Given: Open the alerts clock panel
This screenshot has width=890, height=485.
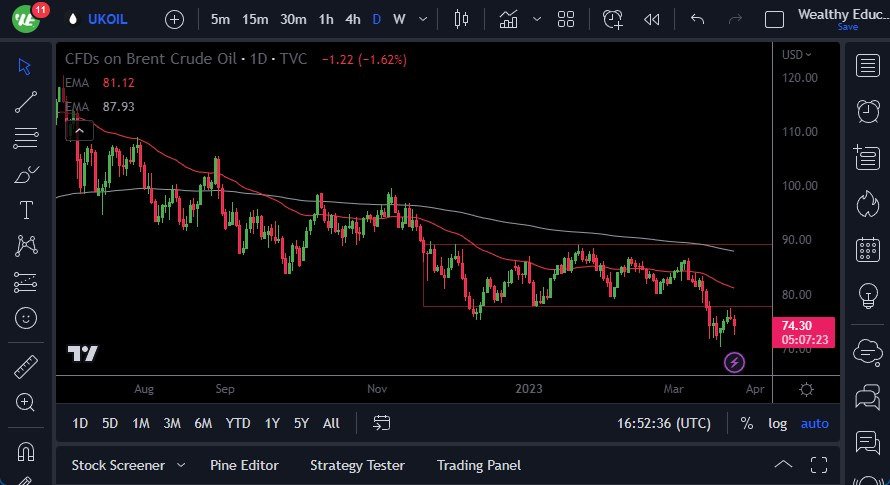Looking at the screenshot, I should pyautogui.click(x=867, y=111).
